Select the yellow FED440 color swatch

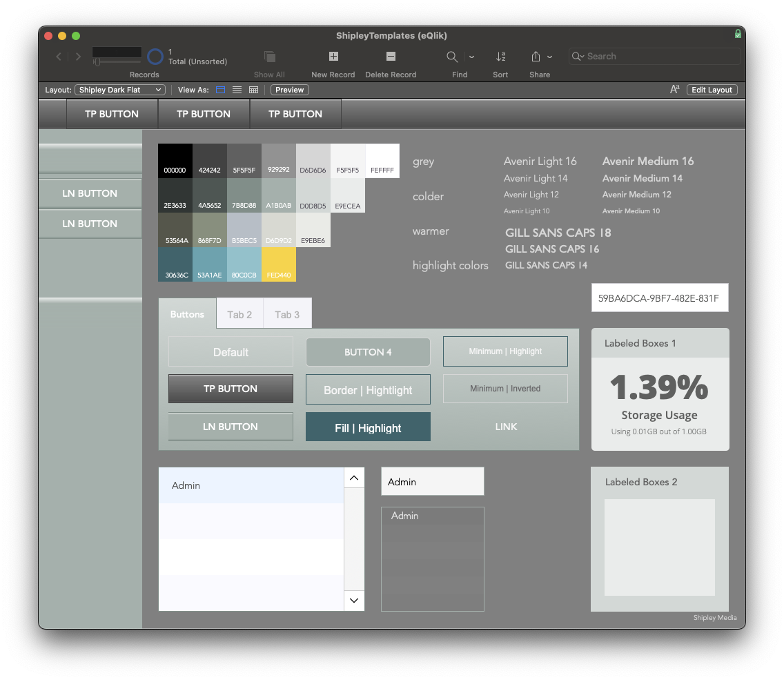click(279, 264)
